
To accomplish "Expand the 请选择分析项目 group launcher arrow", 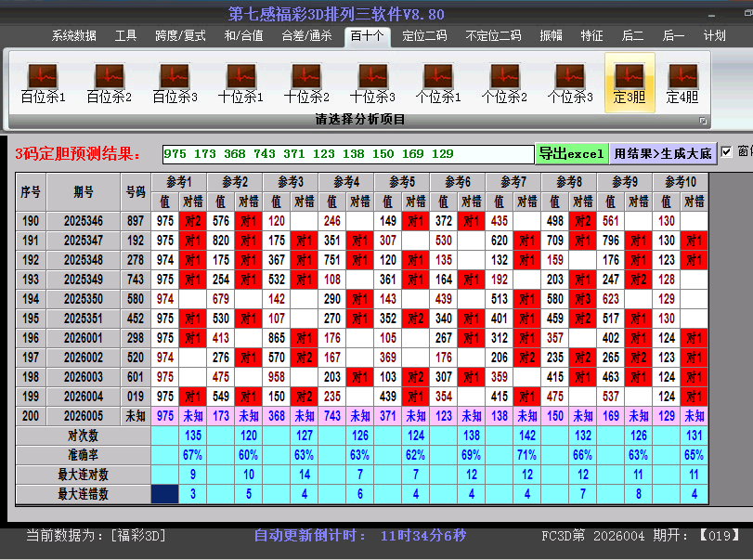I will coord(703,121).
